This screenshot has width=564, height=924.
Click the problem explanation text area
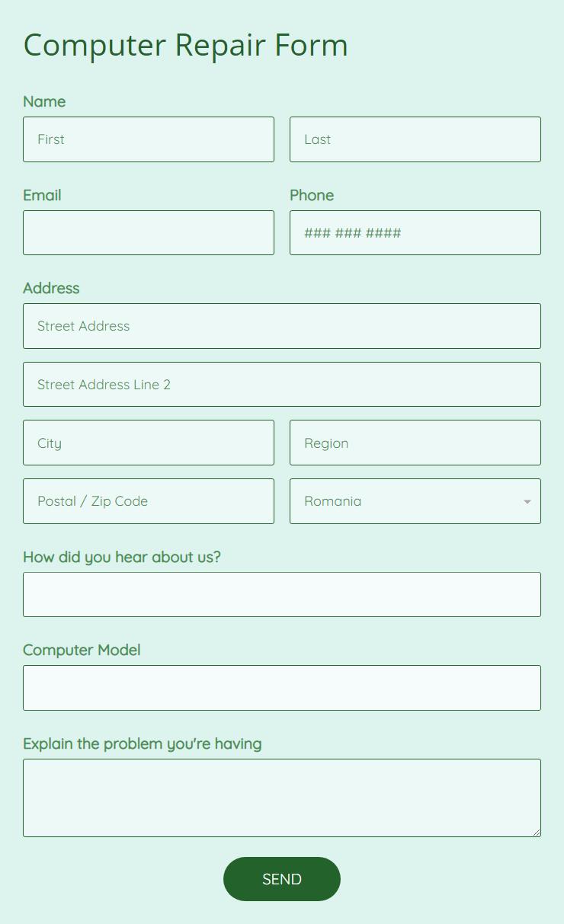(x=282, y=798)
